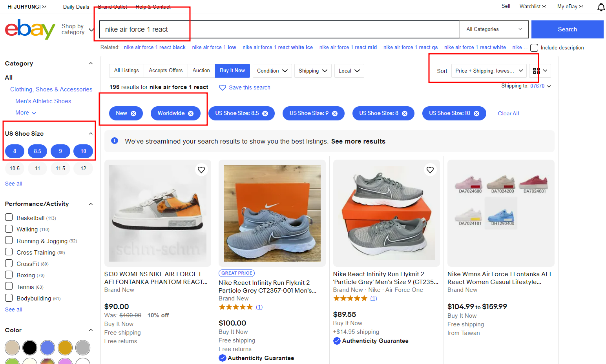Image resolution: width=606 pixels, height=364 pixels.
Task: Switch the gallery view layout icon
Action: (540, 71)
